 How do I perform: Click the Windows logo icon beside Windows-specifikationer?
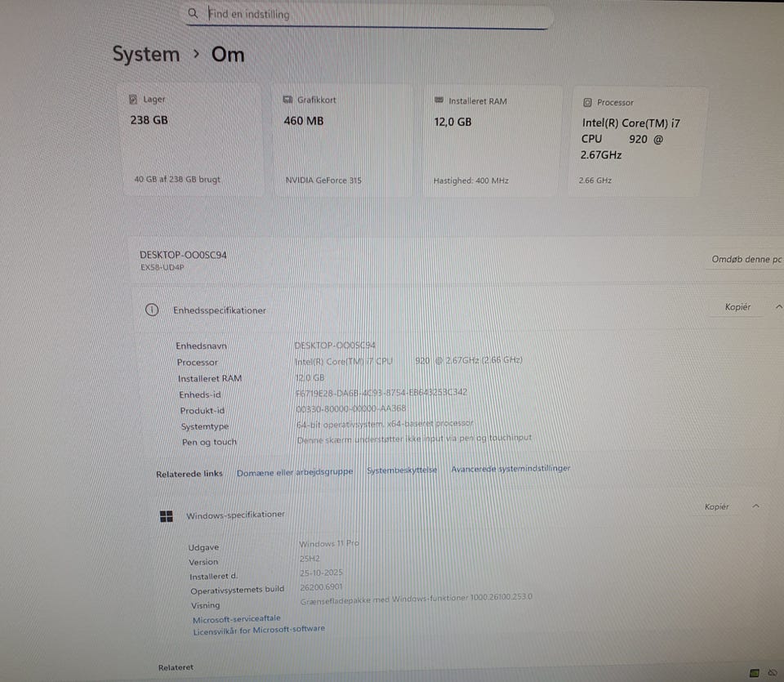tap(167, 516)
